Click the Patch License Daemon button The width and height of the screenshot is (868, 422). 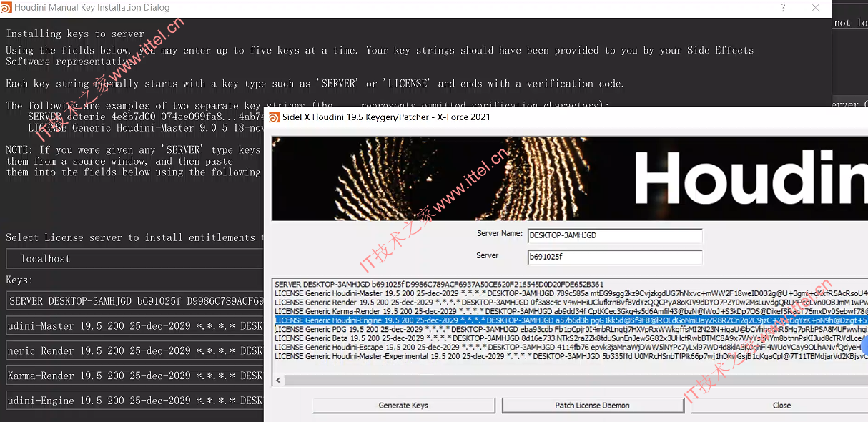pyautogui.click(x=592, y=406)
